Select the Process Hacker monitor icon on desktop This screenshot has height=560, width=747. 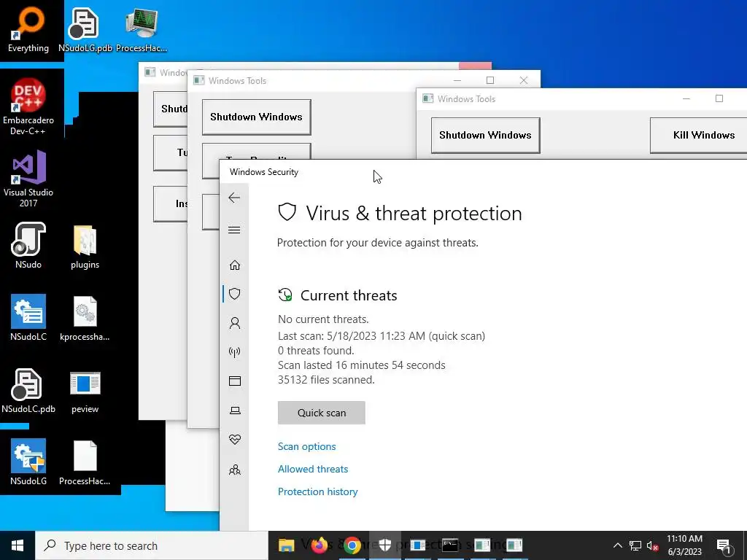(x=142, y=29)
